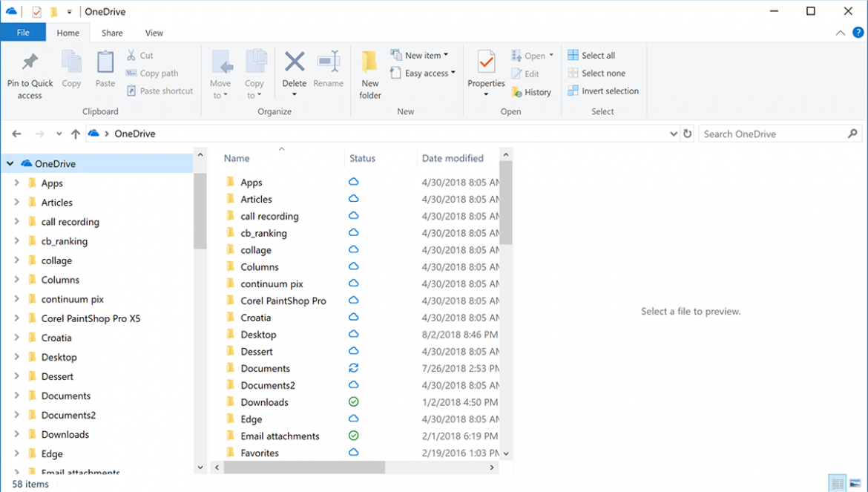Click Invert selection
The height and width of the screenshot is (492, 868).
tap(603, 91)
